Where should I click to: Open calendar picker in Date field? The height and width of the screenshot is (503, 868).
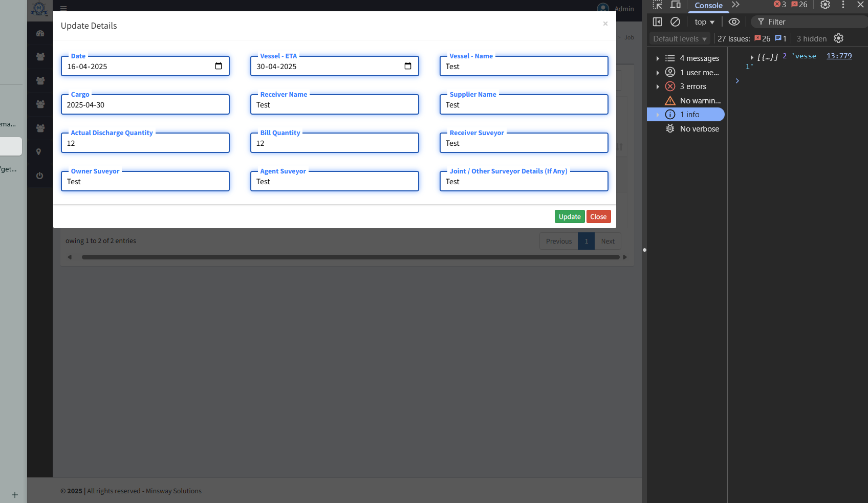pos(219,66)
